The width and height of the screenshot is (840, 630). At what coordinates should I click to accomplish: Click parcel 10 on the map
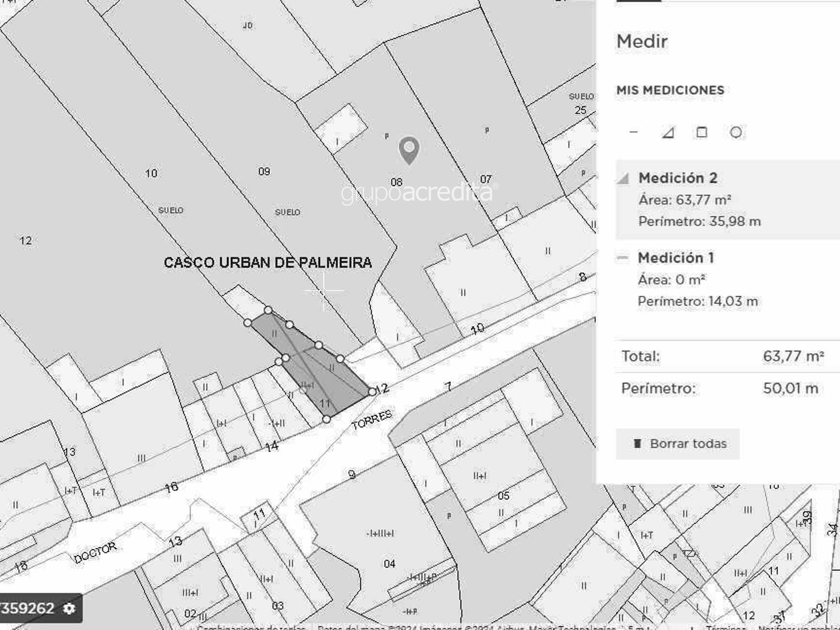[x=151, y=174]
